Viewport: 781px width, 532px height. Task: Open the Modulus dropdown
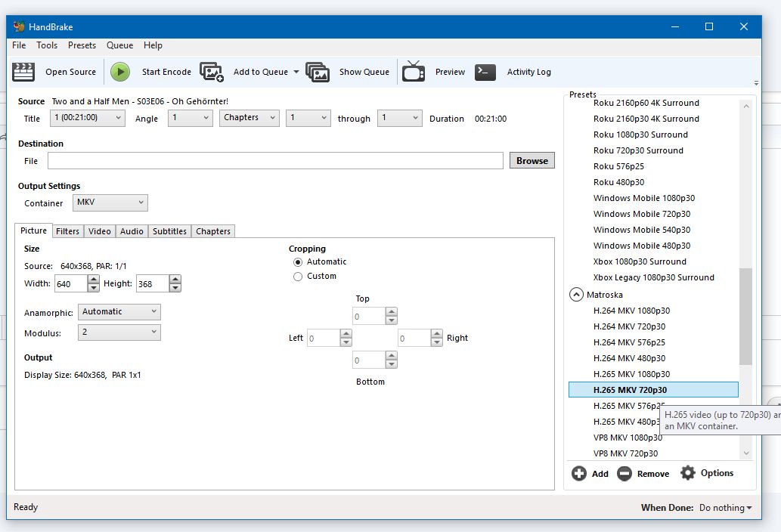click(119, 332)
